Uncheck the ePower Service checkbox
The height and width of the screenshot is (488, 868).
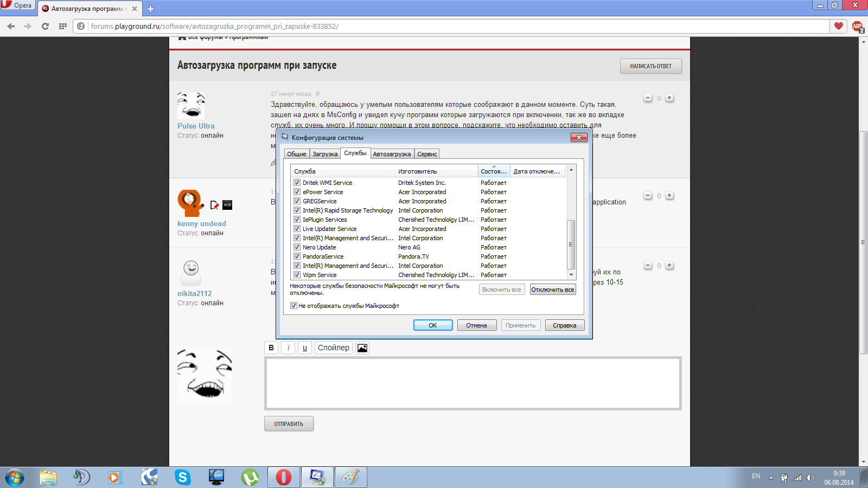click(297, 192)
